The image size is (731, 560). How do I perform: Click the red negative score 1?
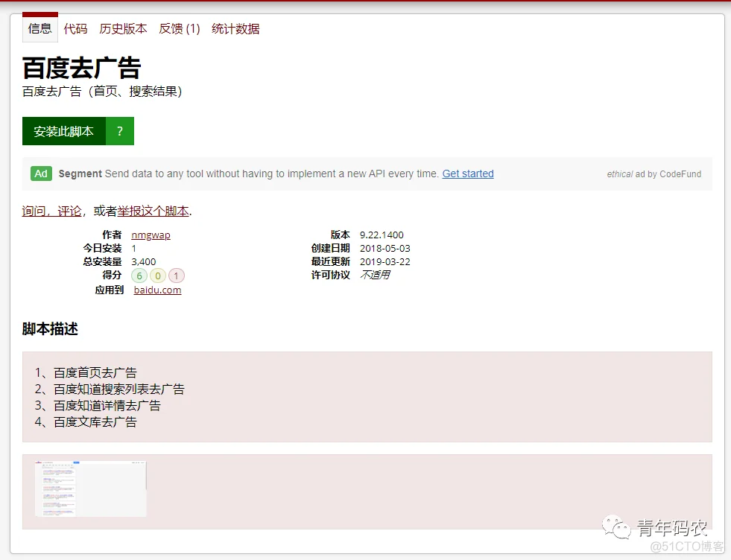176,276
